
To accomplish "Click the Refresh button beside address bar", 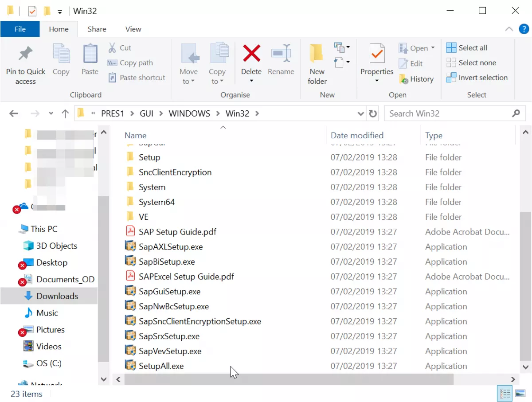I will click(x=373, y=113).
